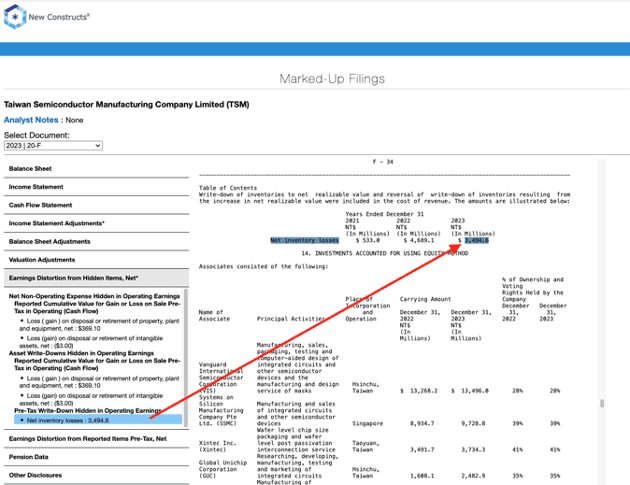
Task: Click the 9,728.8 carrying amount value
Action: 473,424
